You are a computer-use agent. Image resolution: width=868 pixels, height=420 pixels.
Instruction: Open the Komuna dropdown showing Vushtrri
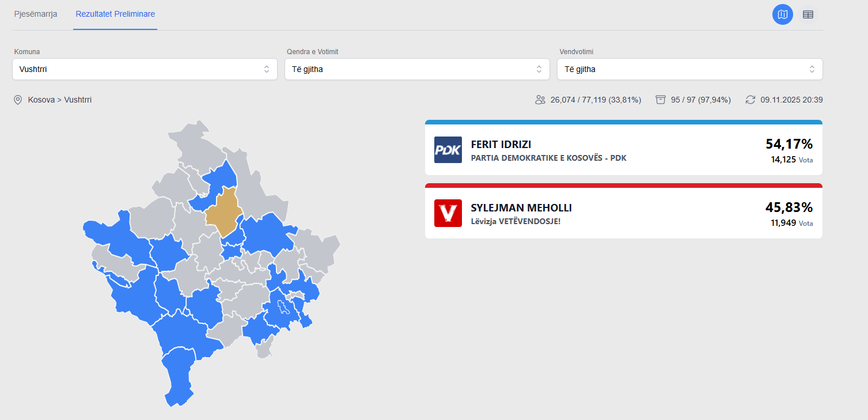coord(142,69)
